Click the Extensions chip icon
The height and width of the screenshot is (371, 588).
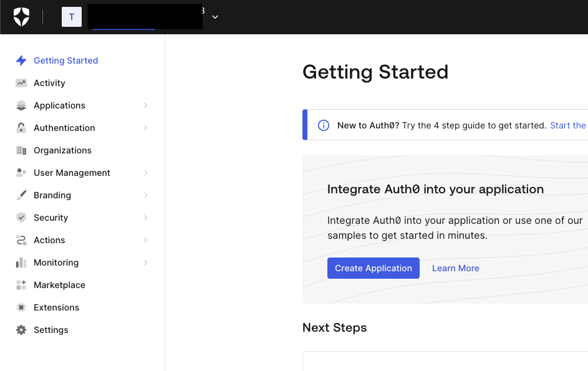[21, 307]
